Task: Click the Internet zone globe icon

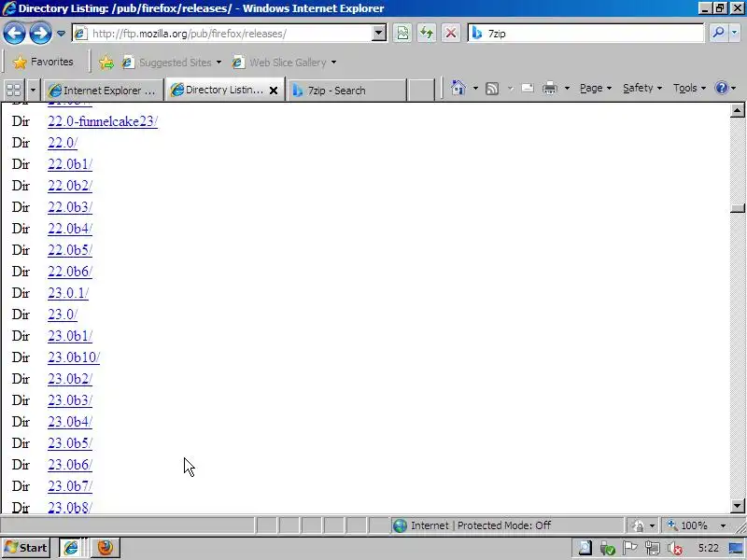Action: pyautogui.click(x=400, y=525)
